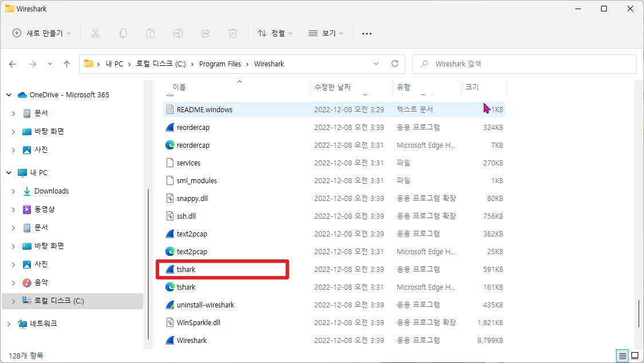Open the 보기 view dropdown
The height and width of the screenshot is (363, 644).
pos(326,33)
